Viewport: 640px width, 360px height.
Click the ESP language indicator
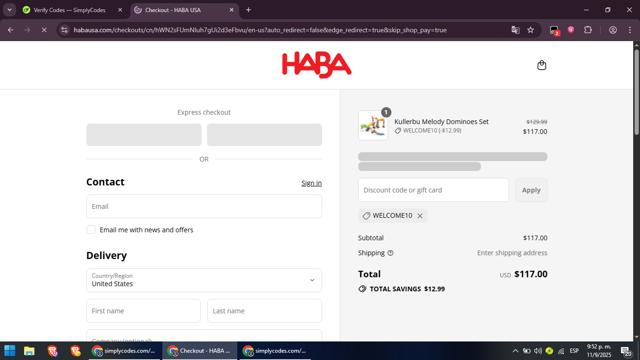pos(574,351)
